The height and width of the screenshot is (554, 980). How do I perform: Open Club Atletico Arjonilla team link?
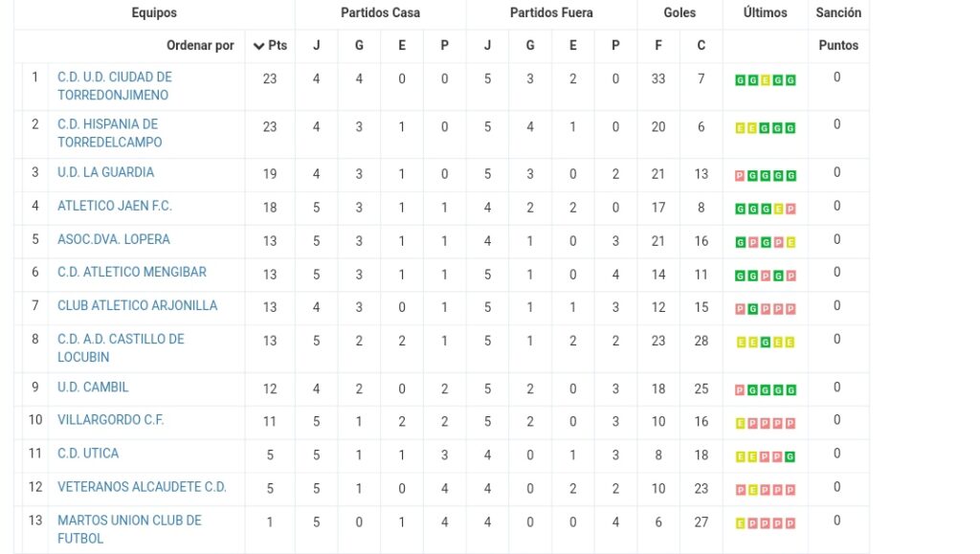tap(138, 305)
